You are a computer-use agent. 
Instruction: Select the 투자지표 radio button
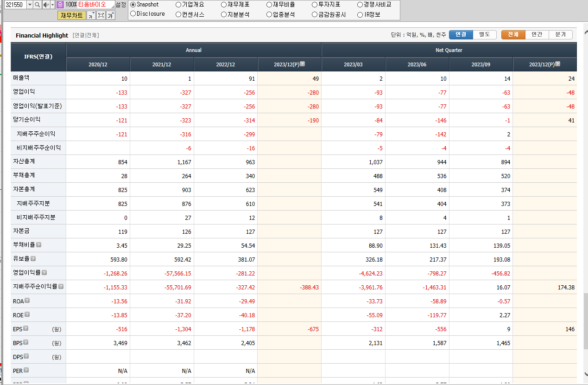pyautogui.click(x=315, y=5)
